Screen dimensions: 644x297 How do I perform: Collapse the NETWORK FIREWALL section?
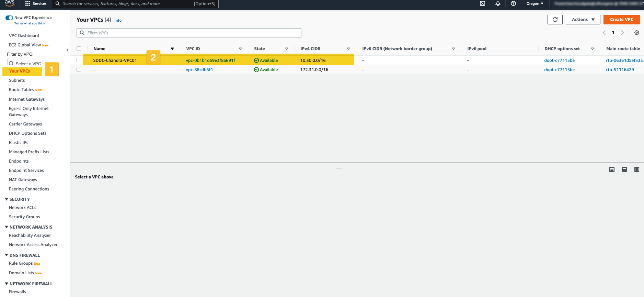click(x=7, y=284)
